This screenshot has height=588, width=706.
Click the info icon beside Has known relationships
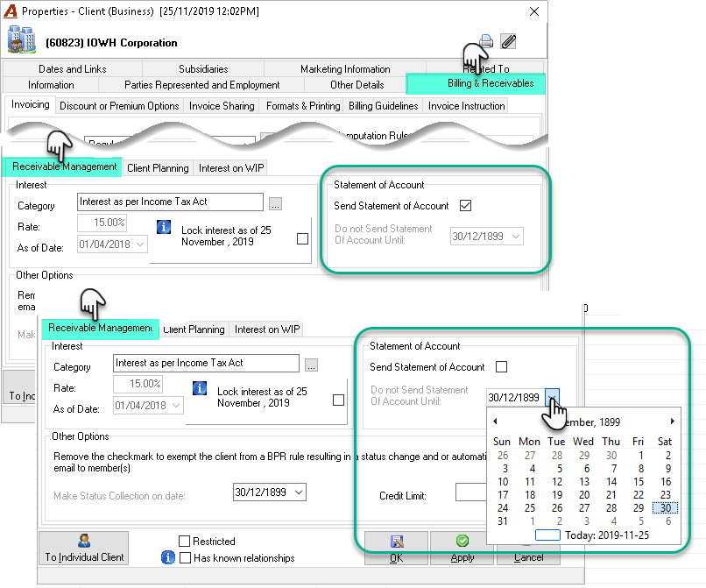click(168, 557)
